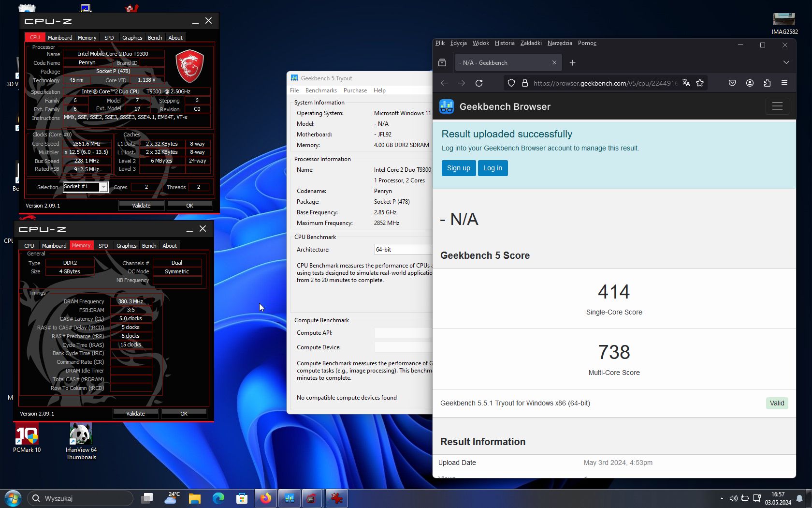Go forward in Firefox navigation
This screenshot has width=812, height=508.
point(462,83)
